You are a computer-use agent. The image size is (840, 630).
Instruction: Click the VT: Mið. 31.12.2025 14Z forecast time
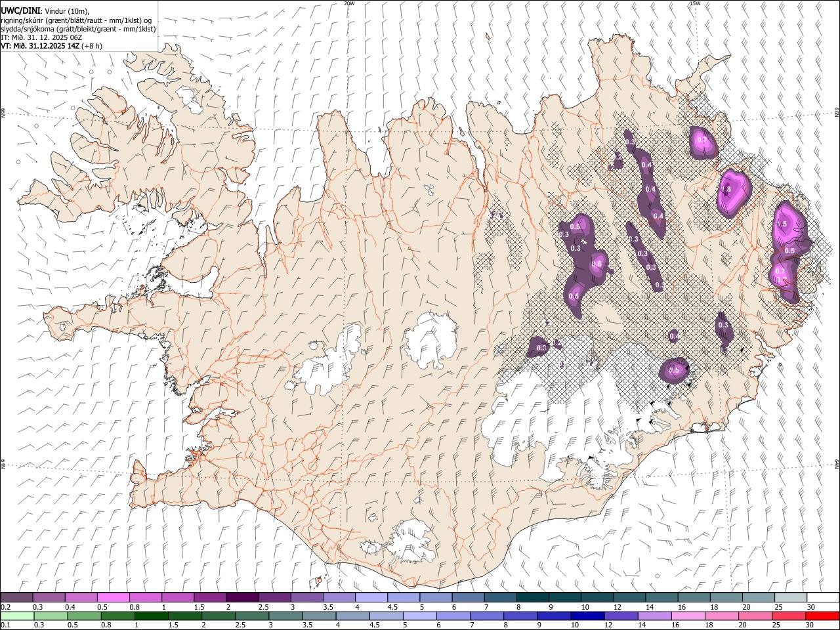point(40,46)
